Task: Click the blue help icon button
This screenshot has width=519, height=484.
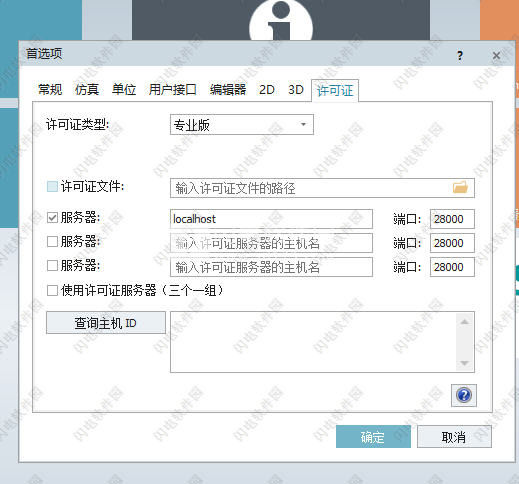Action: point(464,395)
